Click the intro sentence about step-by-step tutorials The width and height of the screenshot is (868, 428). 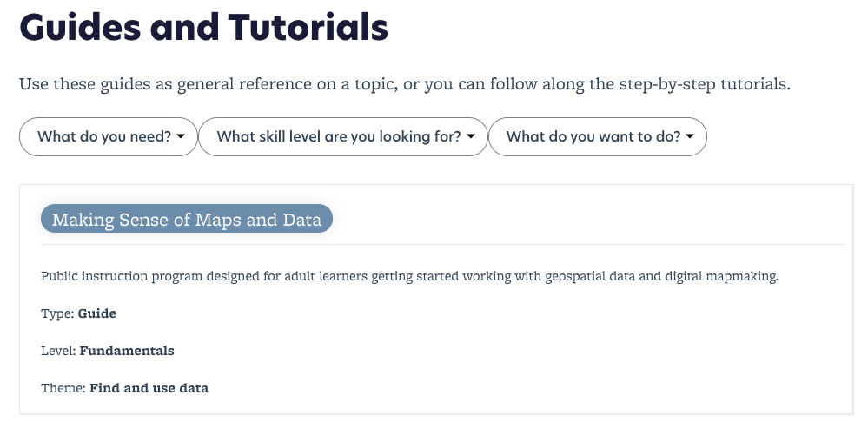point(405,84)
